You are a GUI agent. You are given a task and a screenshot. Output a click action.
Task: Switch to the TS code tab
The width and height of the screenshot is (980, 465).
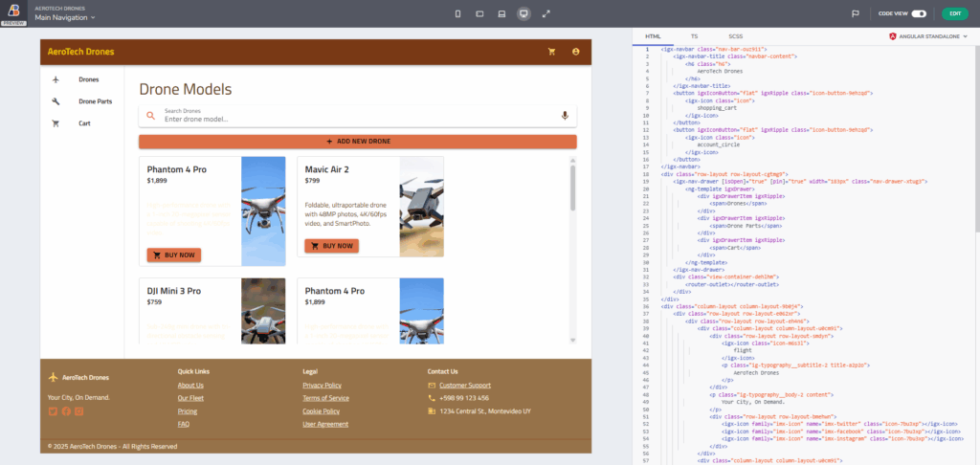[695, 37]
